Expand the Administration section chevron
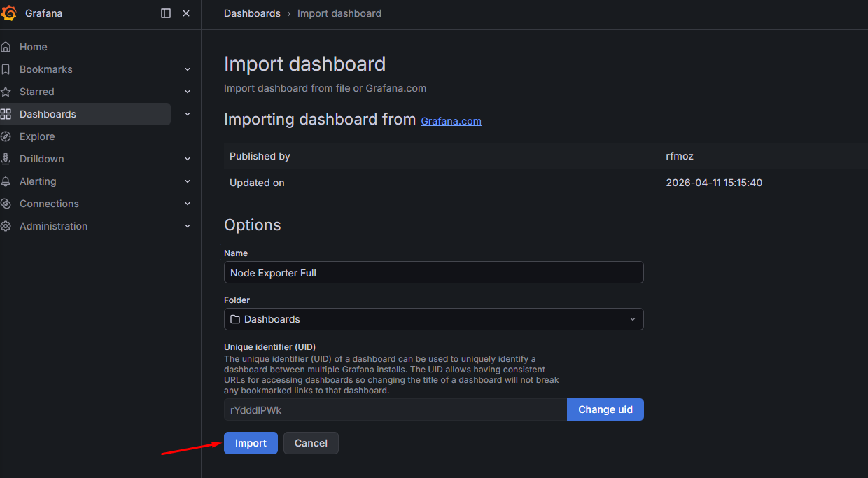 coord(188,226)
